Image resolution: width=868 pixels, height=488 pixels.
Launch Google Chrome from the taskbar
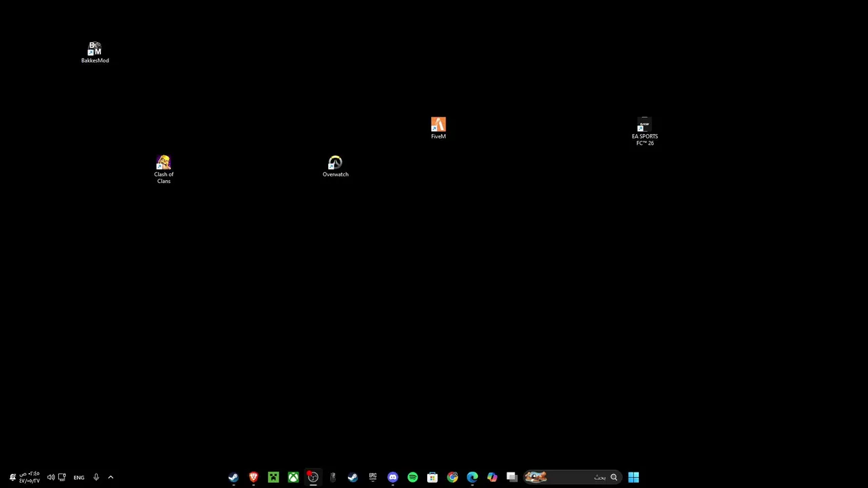point(452,477)
